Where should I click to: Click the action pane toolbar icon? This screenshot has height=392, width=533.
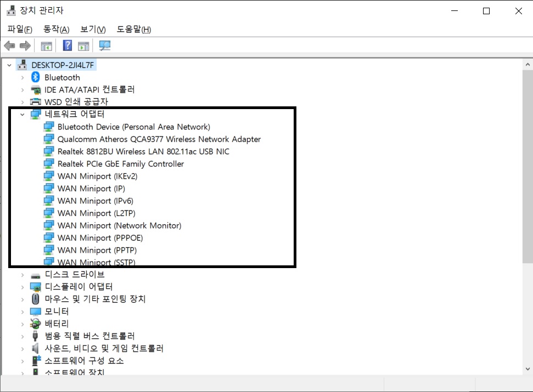(83, 46)
